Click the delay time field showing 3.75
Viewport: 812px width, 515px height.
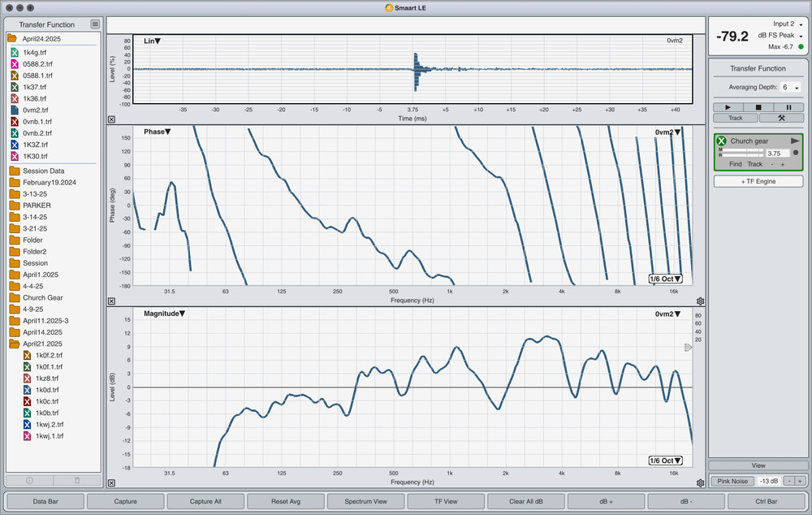(775, 153)
